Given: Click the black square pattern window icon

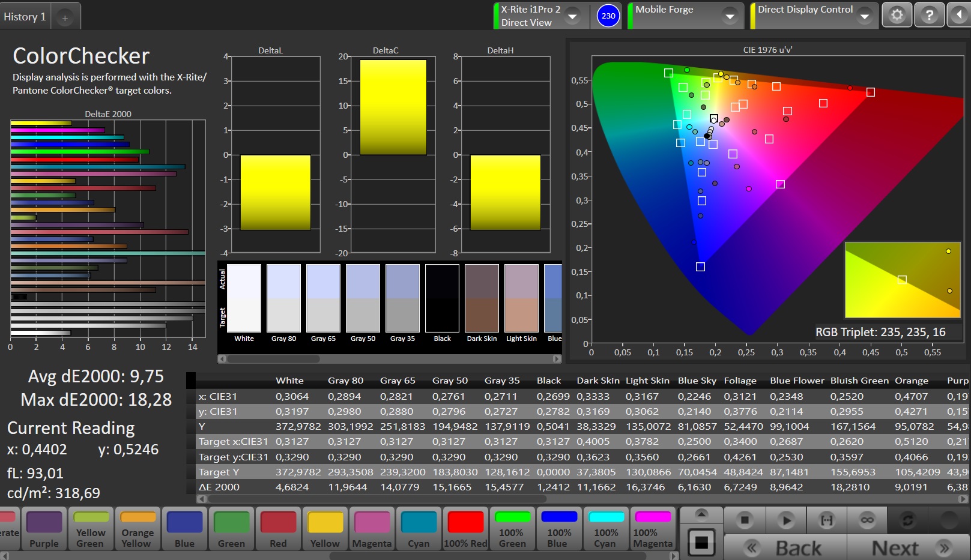Looking at the screenshot, I should pos(701,543).
